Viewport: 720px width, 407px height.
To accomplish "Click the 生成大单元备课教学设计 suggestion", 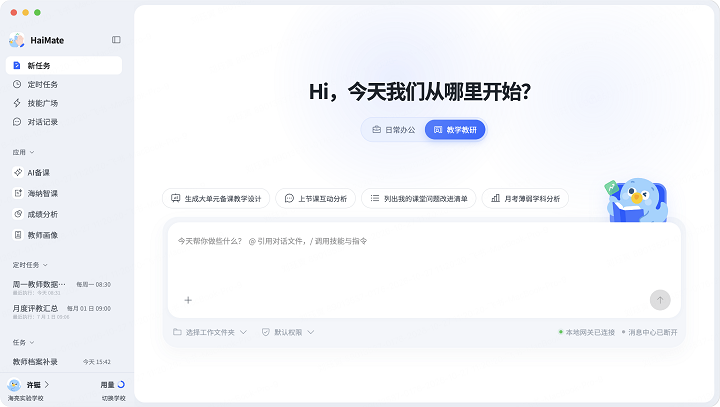I will click(x=216, y=198).
